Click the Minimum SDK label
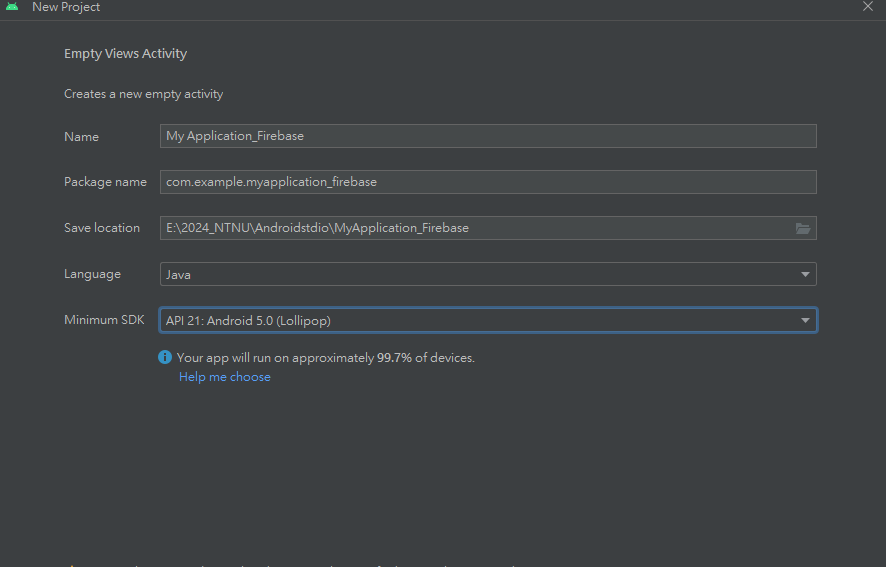886x567 pixels. tap(104, 320)
